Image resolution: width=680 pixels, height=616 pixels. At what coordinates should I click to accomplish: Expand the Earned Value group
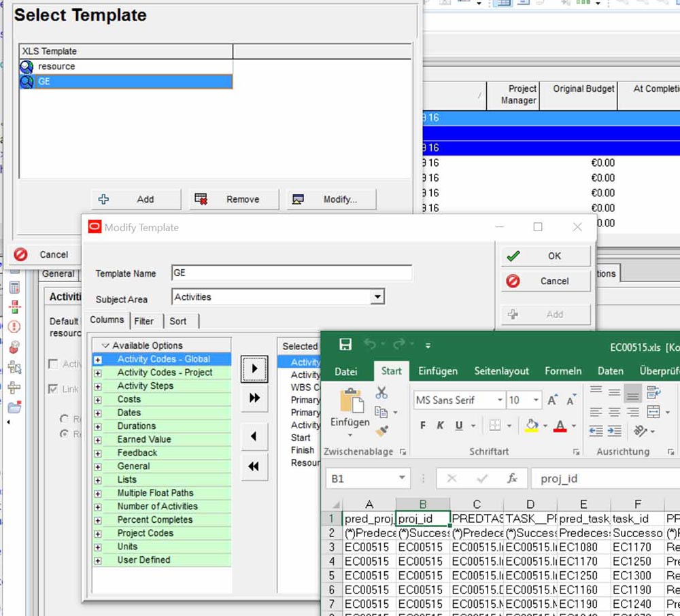click(98, 440)
